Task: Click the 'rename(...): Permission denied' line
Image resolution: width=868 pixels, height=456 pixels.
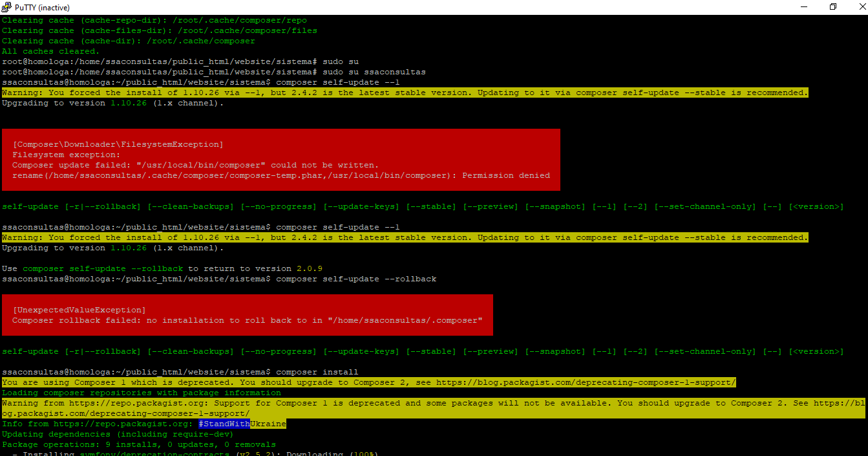Action: (281, 175)
